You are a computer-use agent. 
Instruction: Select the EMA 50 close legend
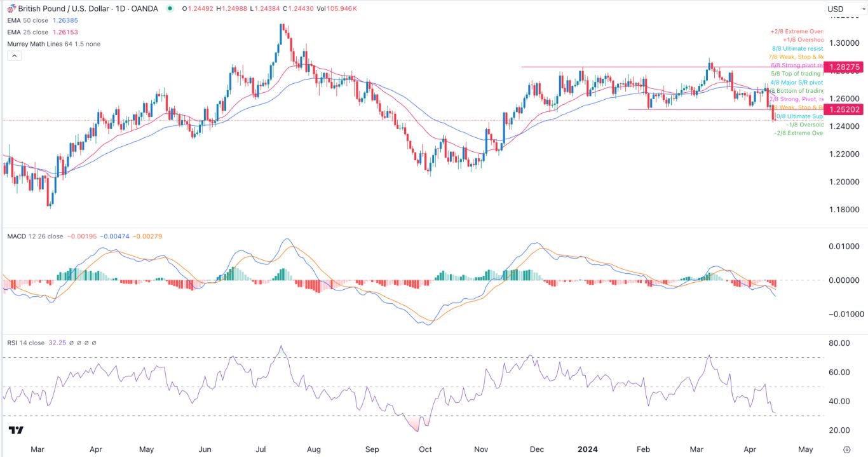tap(29, 20)
